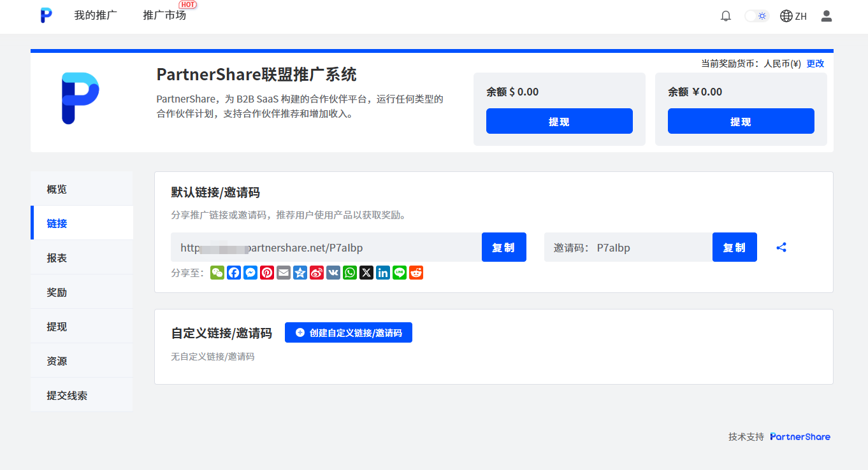Open 报表 in the sidebar

pyautogui.click(x=82, y=257)
